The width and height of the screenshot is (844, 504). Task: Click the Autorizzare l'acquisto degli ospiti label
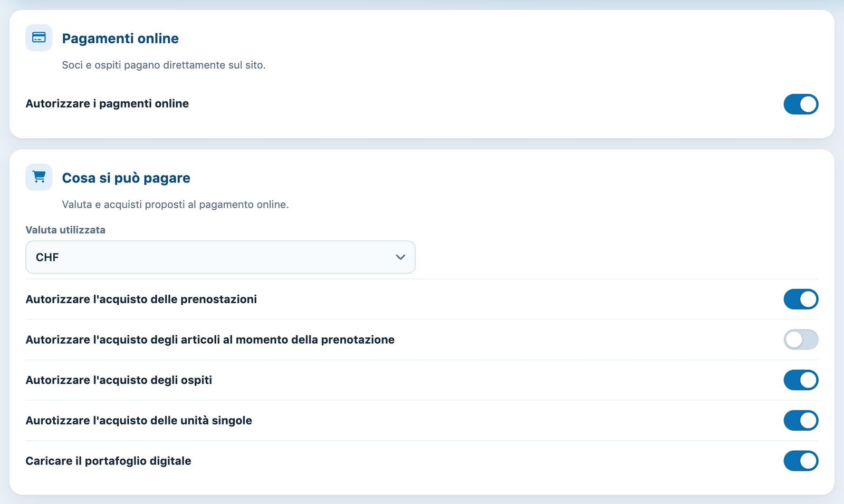point(119,380)
